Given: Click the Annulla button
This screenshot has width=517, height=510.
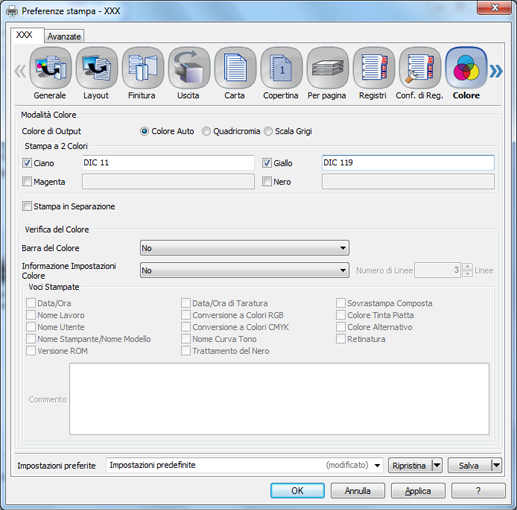Looking at the screenshot, I should click(358, 491).
